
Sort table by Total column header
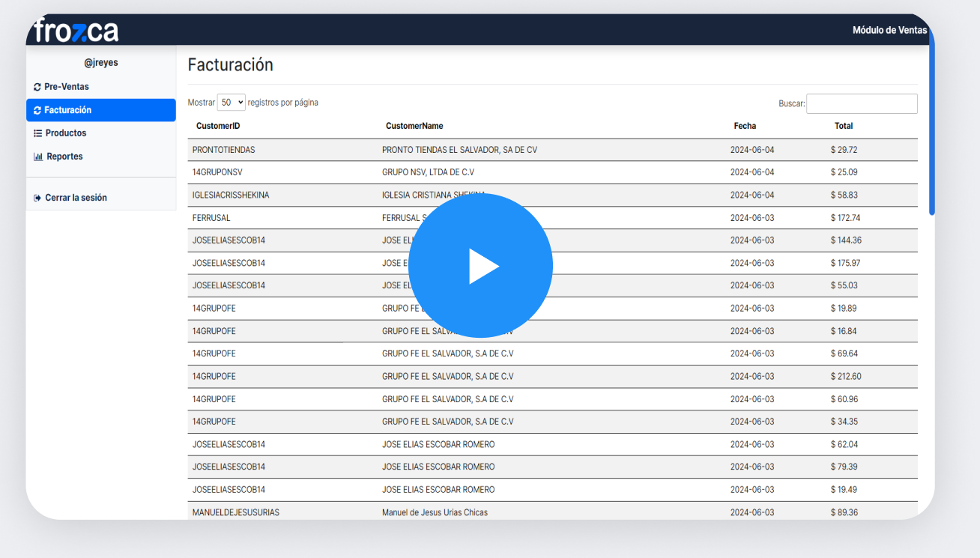(x=844, y=126)
